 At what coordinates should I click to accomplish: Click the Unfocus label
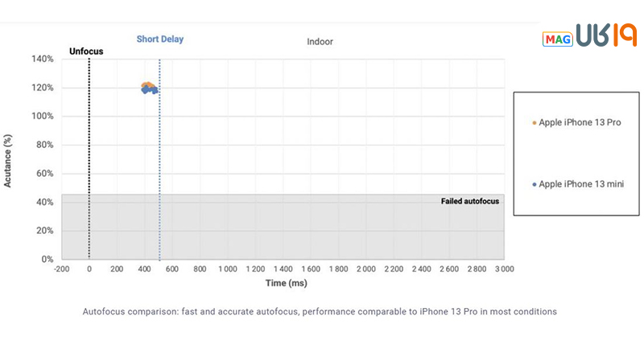click(86, 51)
